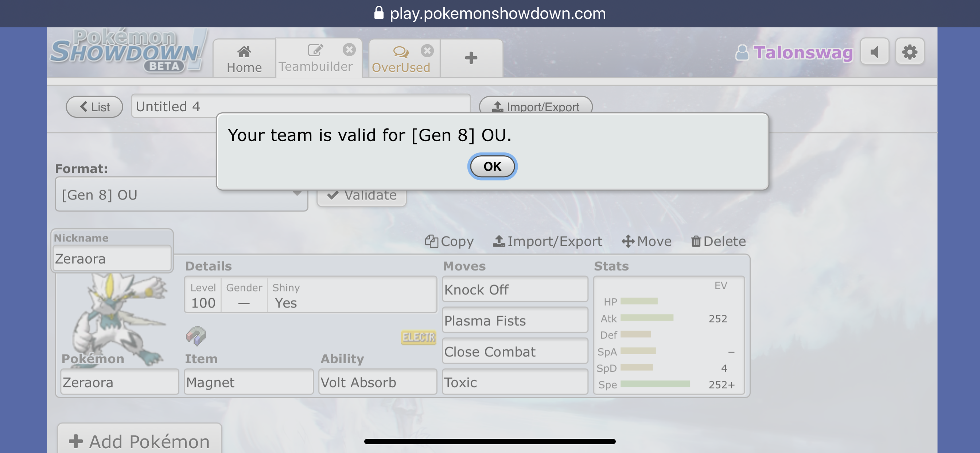
Task: Click OK in the validation dialog
Action: tap(492, 166)
